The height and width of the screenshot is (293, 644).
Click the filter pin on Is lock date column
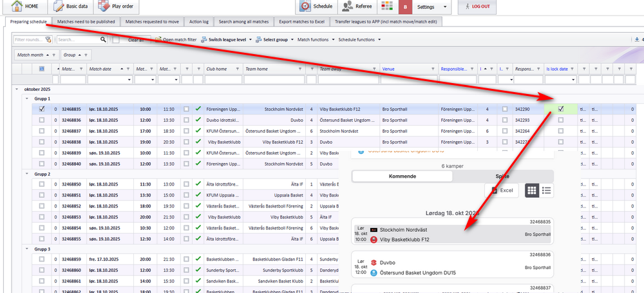click(573, 69)
